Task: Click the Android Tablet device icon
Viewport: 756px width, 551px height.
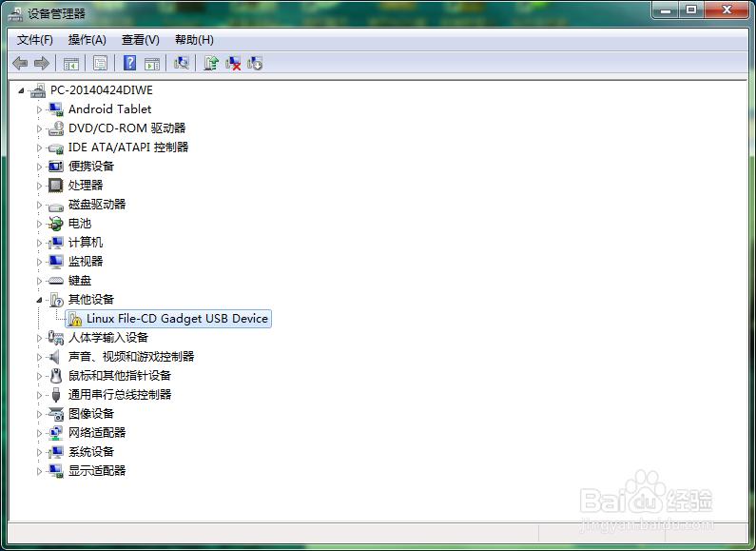Action: click(56, 109)
